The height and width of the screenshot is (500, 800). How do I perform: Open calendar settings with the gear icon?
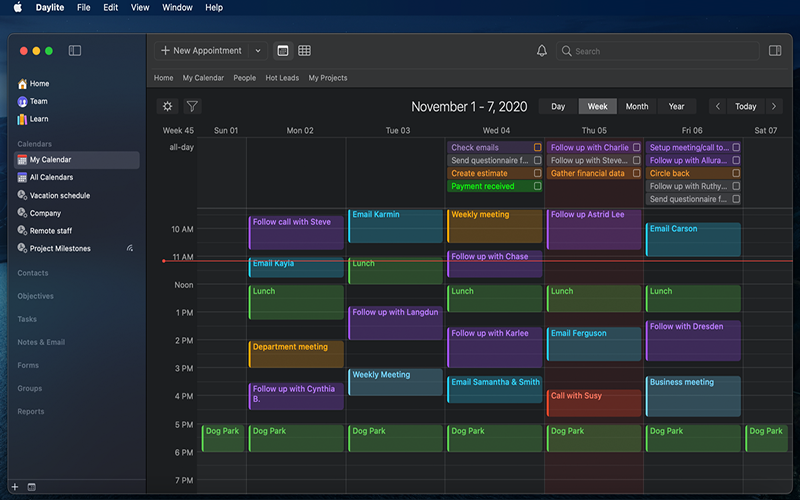[x=167, y=106]
